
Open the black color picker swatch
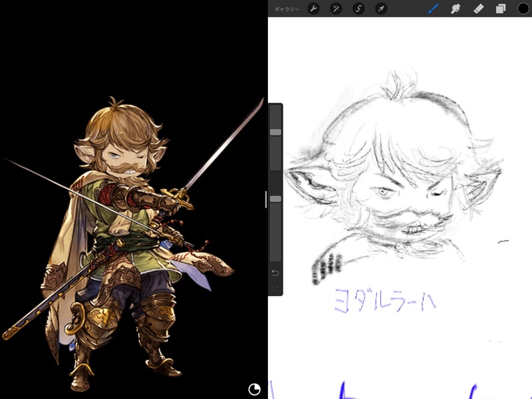tap(523, 9)
